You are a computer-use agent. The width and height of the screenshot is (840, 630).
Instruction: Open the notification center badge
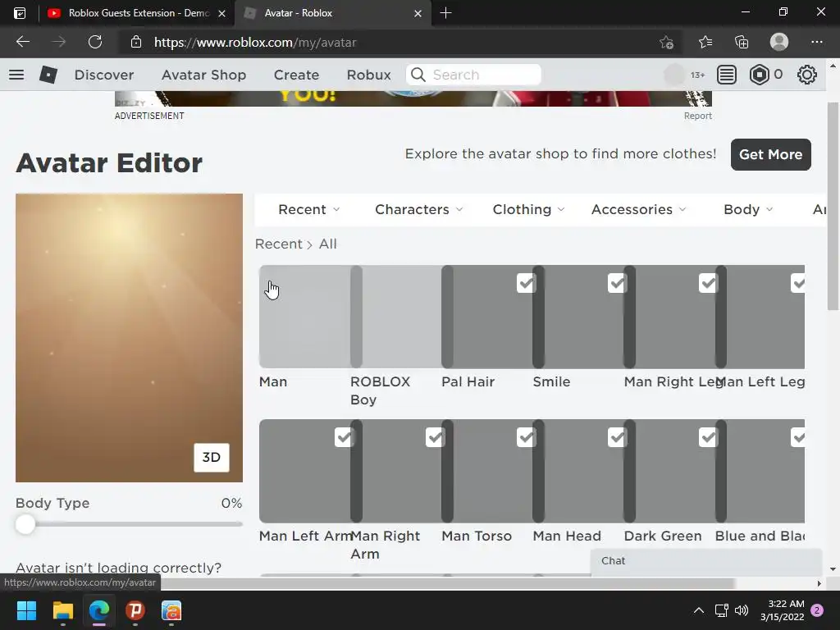click(817, 610)
